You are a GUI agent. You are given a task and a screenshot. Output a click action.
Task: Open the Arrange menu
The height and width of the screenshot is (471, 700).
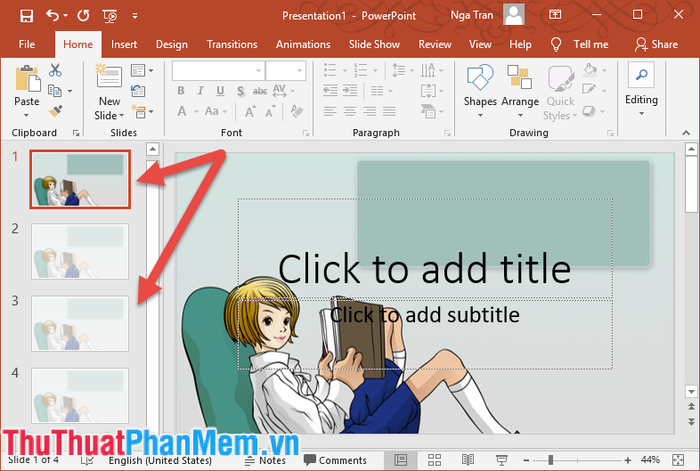pyautogui.click(x=520, y=92)
